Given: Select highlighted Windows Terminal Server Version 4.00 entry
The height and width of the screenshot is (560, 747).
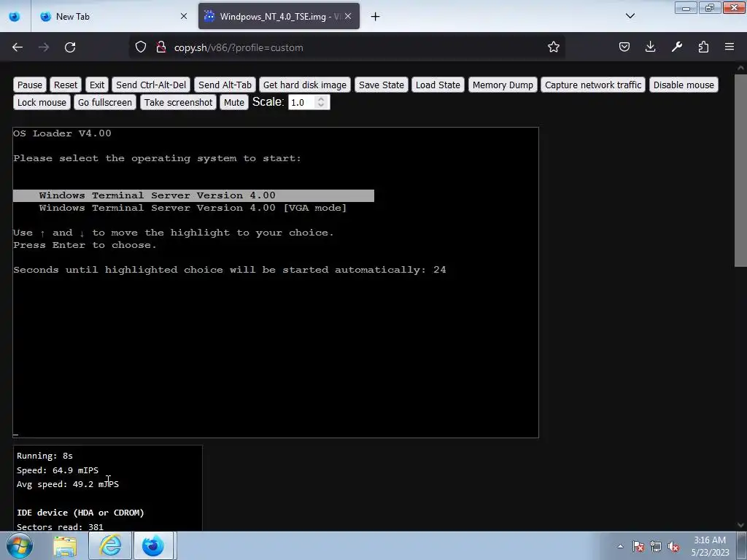Looking at the screenshot, I should (x=193, y=195).
